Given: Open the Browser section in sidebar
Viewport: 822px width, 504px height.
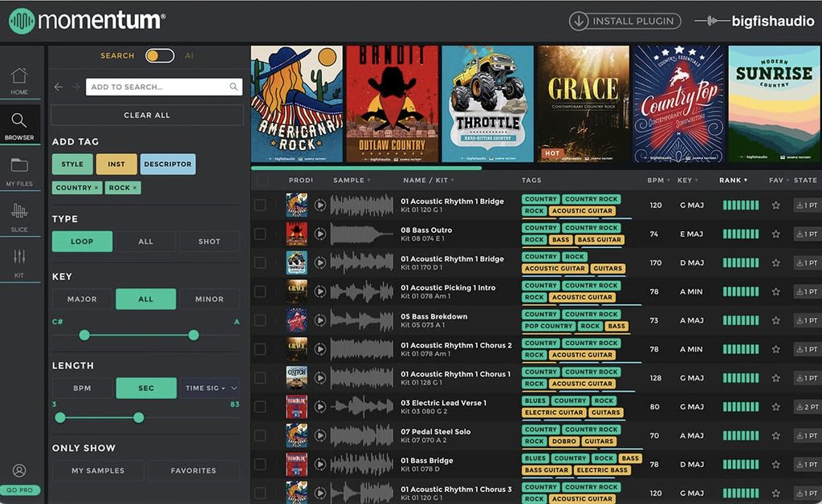Looking at the screenshot, I should point(19,126).
